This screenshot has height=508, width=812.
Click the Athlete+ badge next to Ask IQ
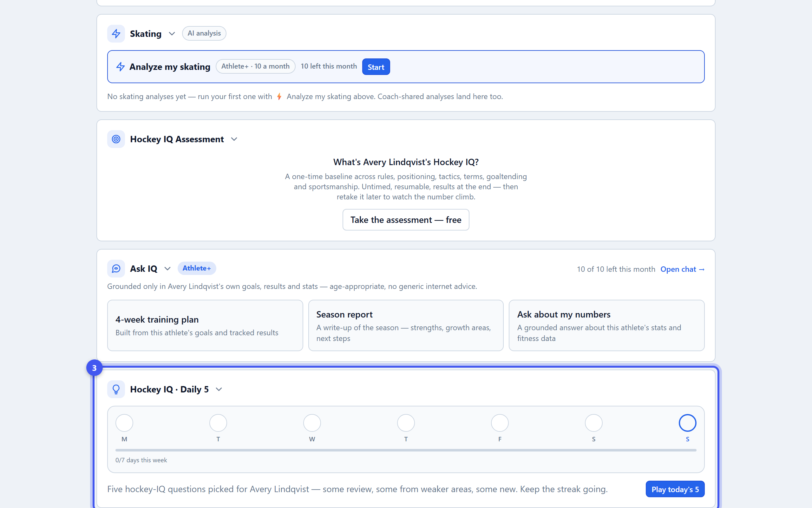197,268
